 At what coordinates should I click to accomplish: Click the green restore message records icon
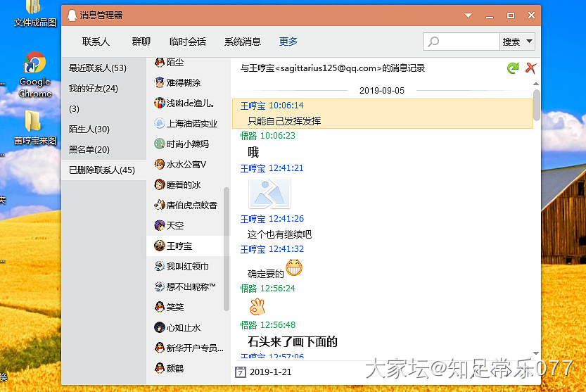(513, 68)
